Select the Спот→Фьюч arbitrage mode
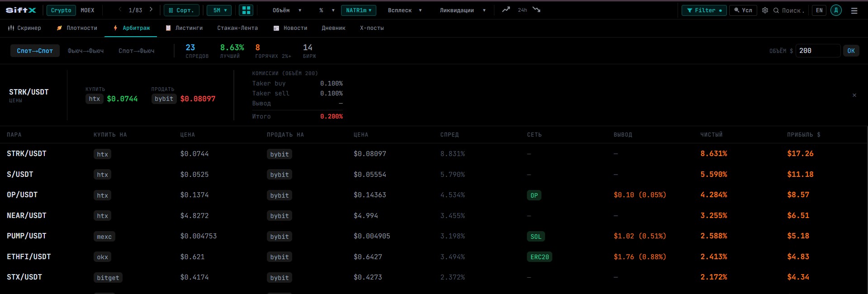868x294 pixels. (136, 51)
